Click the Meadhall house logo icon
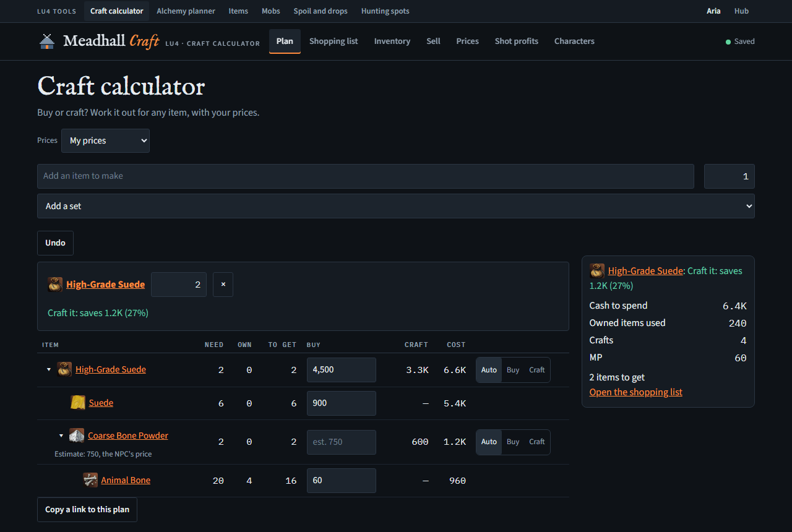Image resolution: width=792 pixels, height=532 pixels. pos(46,41)
